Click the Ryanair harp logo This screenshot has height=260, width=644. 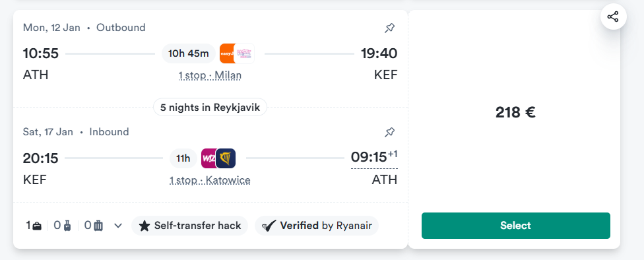[226, 158]
